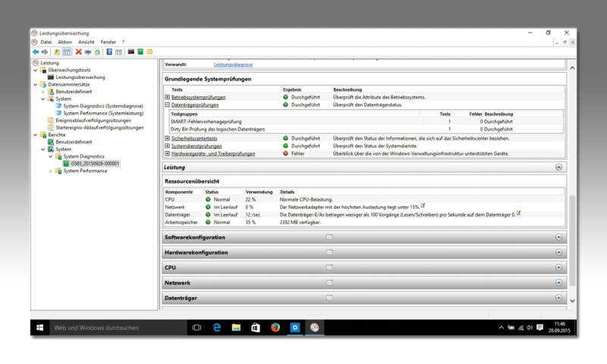The width and height of the screenshot is (607, 364).
Task: Collapse the Berichte tree node
Action: [36, 135]
